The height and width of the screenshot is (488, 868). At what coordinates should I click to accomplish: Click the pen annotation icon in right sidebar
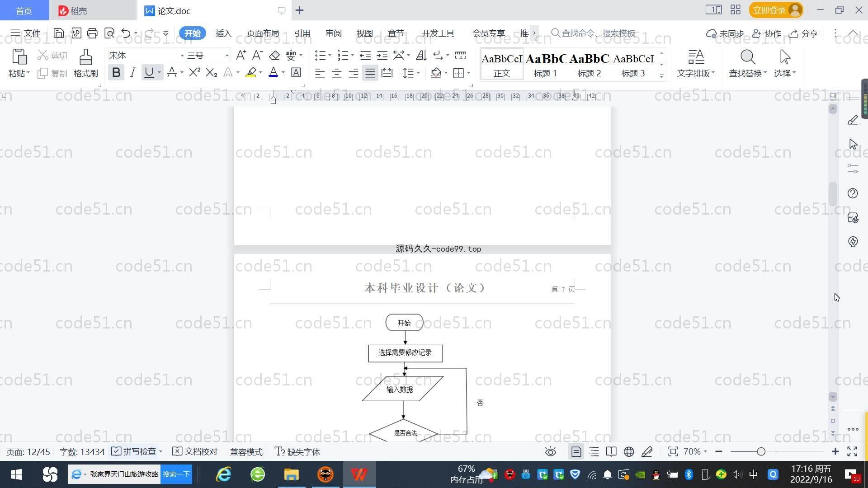(x=853, y=120)
